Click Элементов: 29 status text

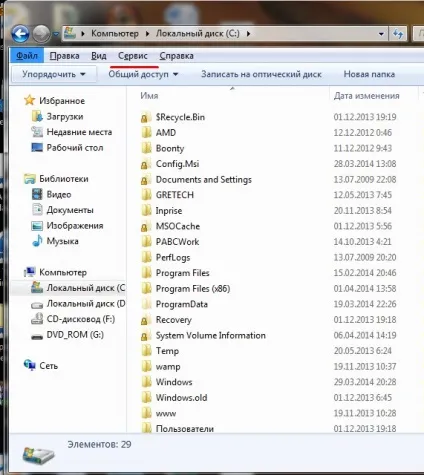(99, 444)
